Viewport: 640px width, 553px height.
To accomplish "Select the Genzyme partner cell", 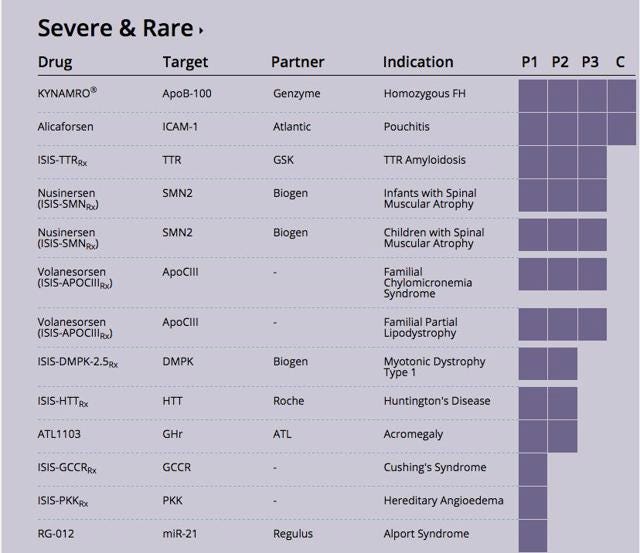I will [297, 94].
